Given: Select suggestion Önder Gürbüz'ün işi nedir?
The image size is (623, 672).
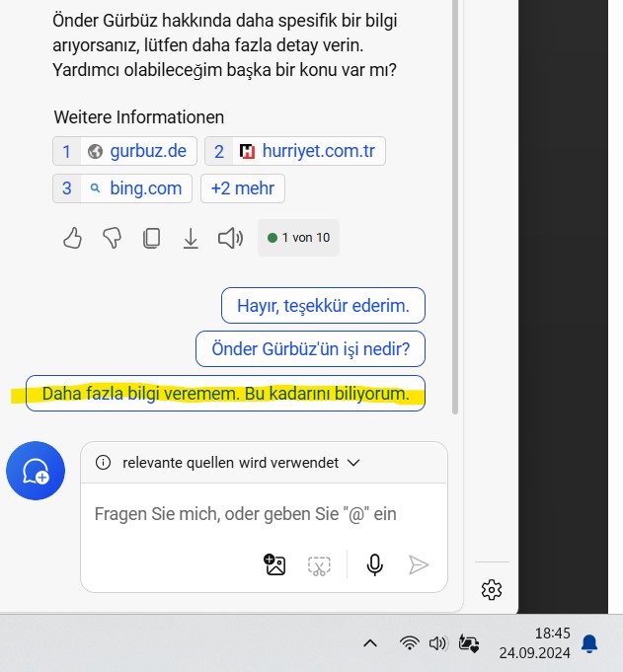Looking at the screenshot, I should (310, 349).
